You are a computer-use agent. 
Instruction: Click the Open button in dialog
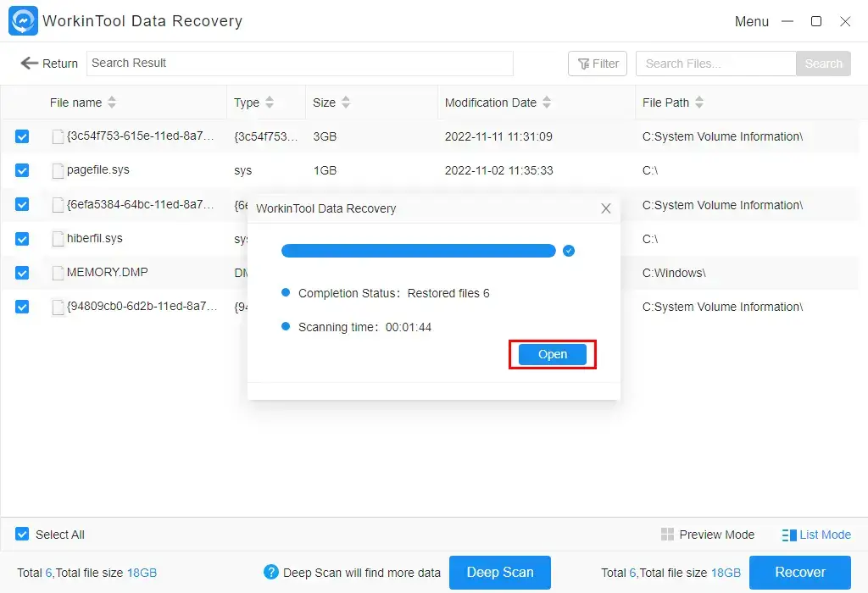click(x=553, y=355)
